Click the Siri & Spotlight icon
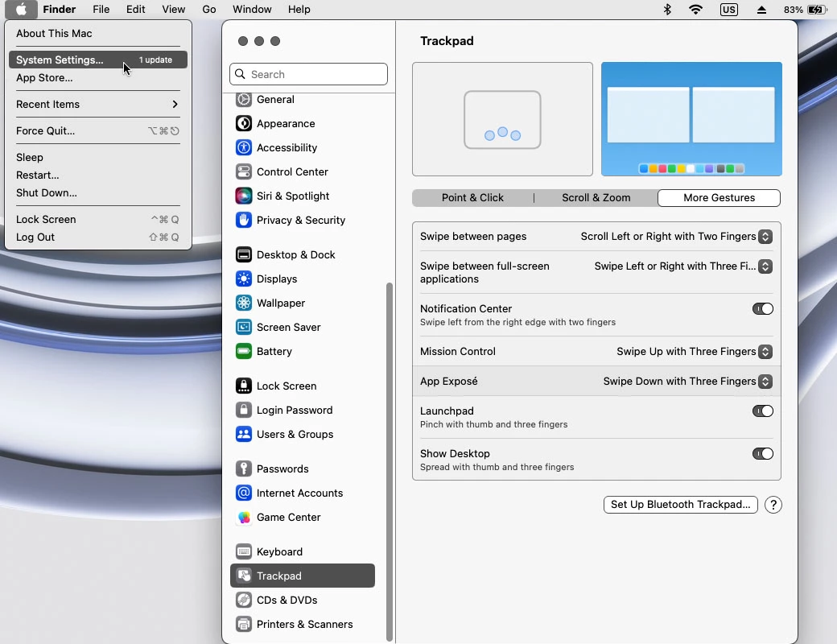This screenshot has width=837, height=644. (243, 196)
